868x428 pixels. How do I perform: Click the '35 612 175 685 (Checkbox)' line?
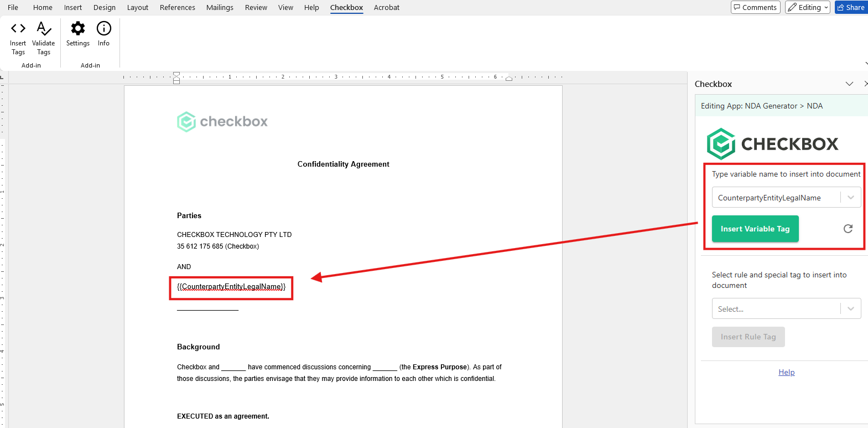coord(218,246)
